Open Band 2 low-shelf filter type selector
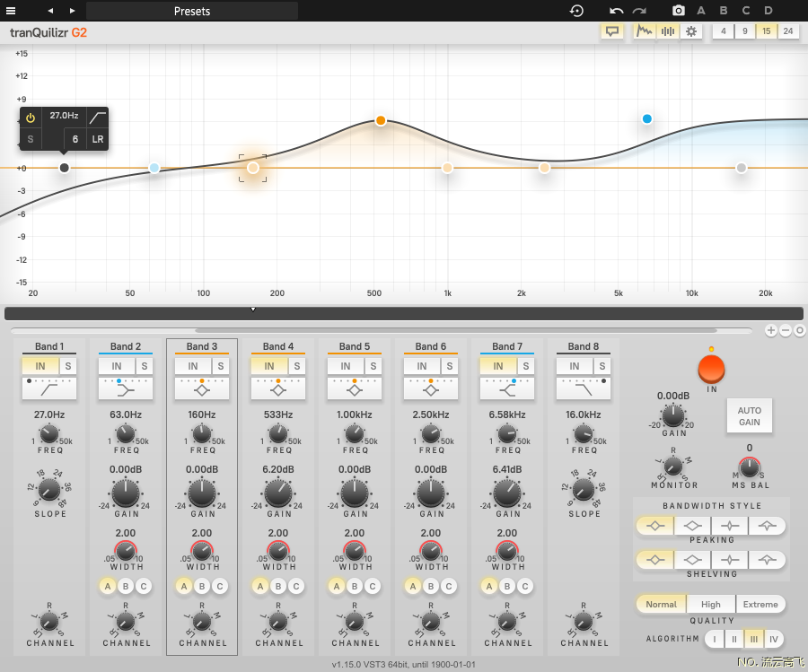The height and width of the screenshot is (672, 808). pyautogui.click(x=125, y=388)
